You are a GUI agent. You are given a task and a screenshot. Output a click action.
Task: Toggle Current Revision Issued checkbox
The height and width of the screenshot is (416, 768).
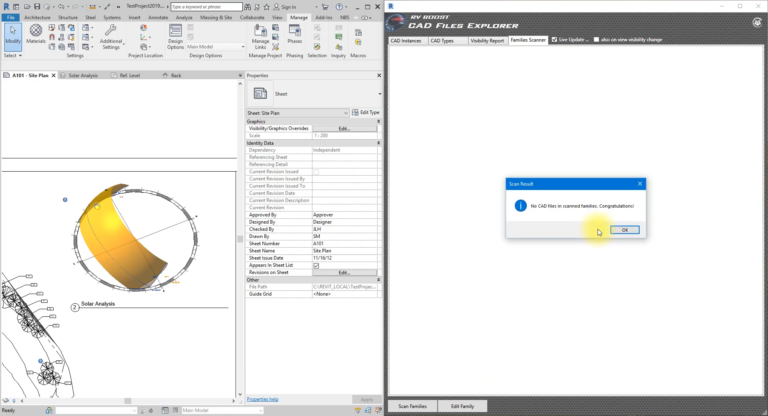coord(316,172)
